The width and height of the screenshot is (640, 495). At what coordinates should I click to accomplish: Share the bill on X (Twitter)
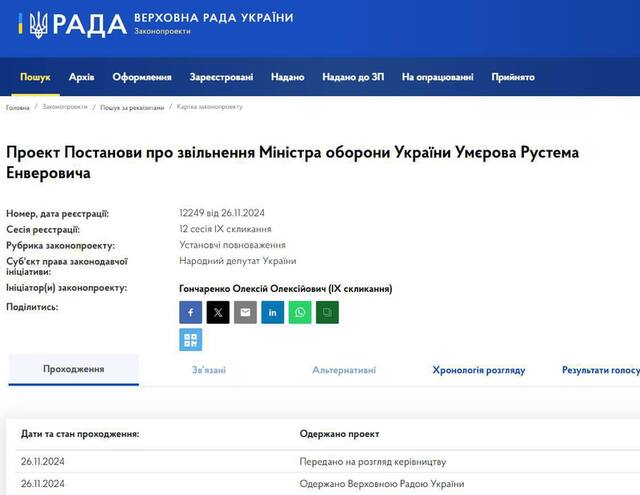point(218,313)
